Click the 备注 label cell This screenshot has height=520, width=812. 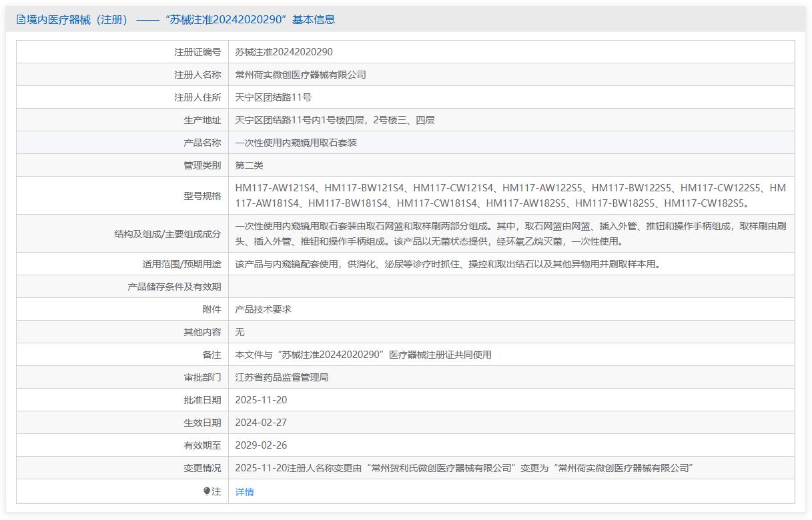[x=123, y=355]
